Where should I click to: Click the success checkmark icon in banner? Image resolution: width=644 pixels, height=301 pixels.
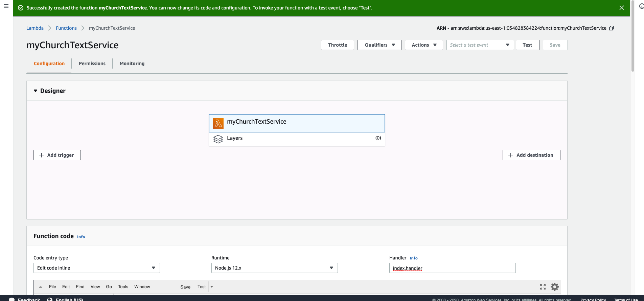click(21, 8)
